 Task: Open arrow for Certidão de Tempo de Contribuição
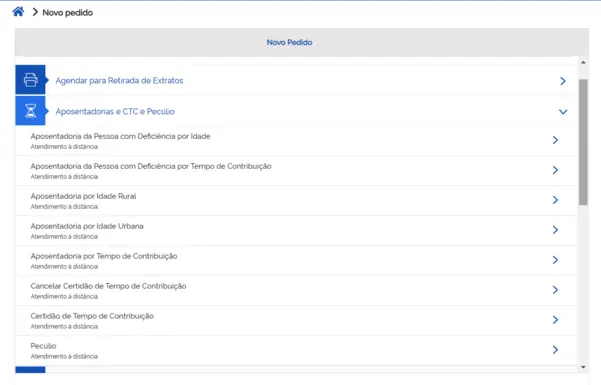555,319
